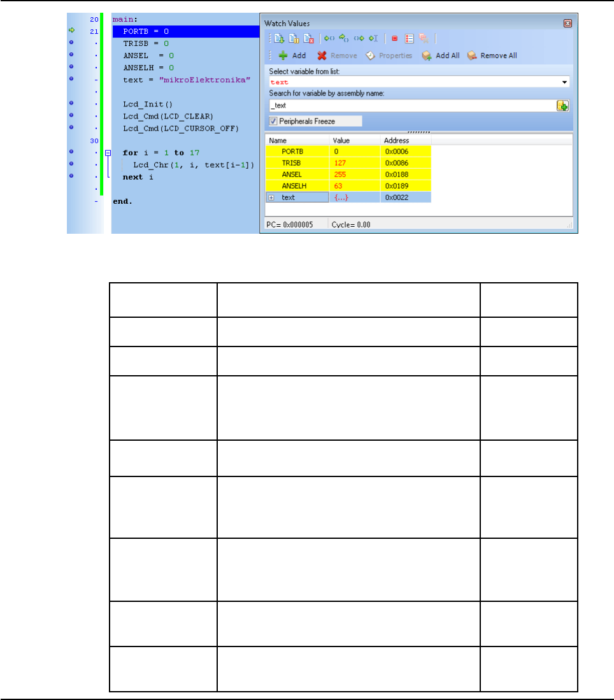Click the Cycle= 0.00 status bar entry
The image size is (614, 700).
pyautogui.click(x=351, y=225)
